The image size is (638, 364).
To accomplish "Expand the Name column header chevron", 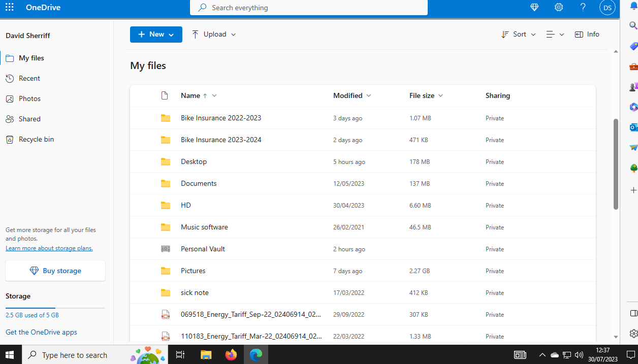I will (x=214, y=95).
